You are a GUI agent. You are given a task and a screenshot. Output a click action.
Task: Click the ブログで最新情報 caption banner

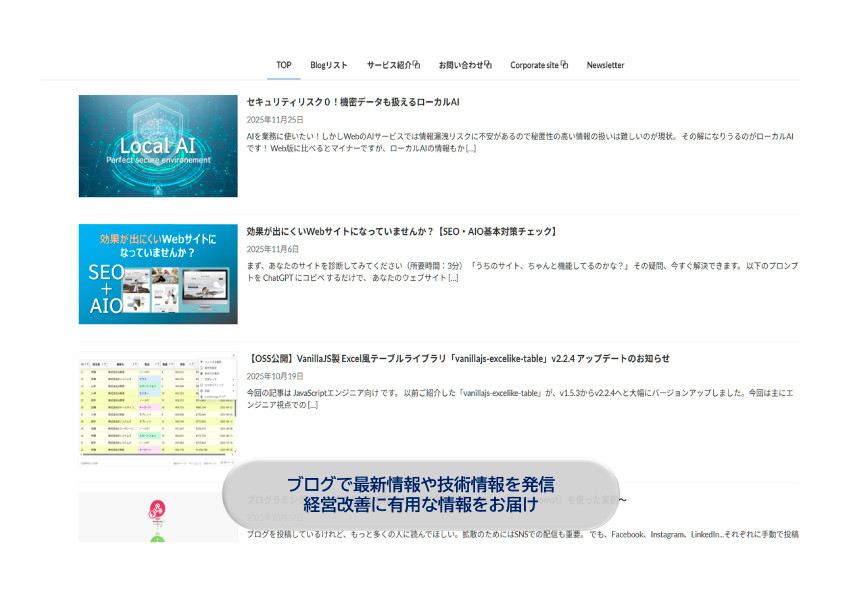[x=420, y=494]
